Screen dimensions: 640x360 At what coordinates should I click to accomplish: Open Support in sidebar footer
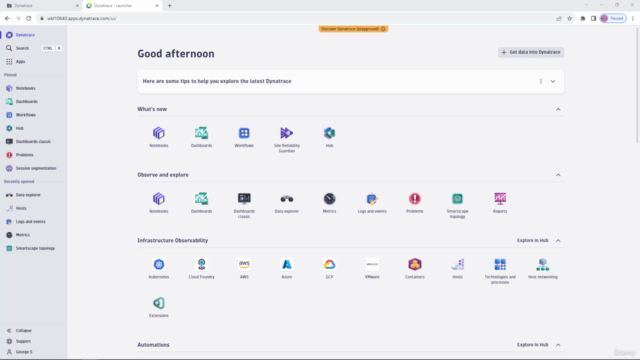[x=33, y=341]
